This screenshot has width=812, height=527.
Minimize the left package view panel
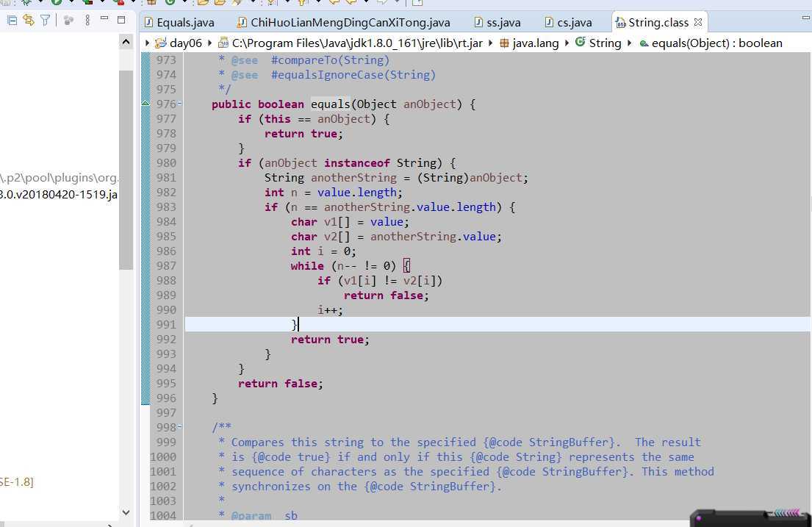click(104, 18)
